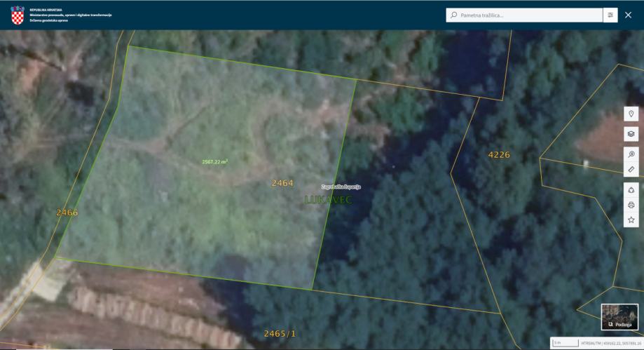Activate the identify/search on map tool
This screenshot has width=644, height=350.
coord(631,154)
